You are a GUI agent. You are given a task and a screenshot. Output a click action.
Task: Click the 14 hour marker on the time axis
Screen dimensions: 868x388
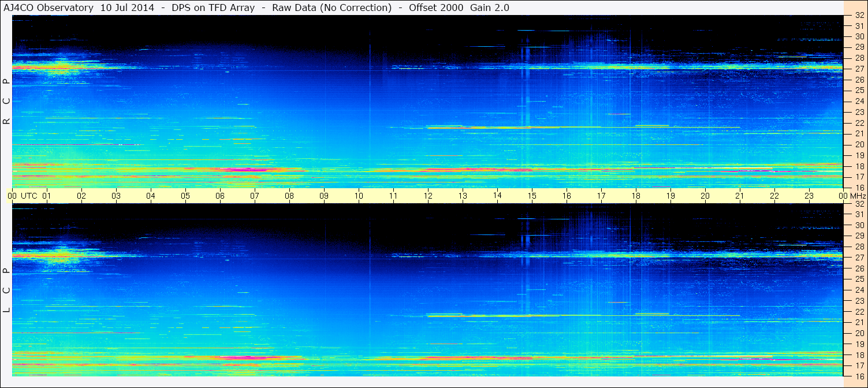point(497,196)
